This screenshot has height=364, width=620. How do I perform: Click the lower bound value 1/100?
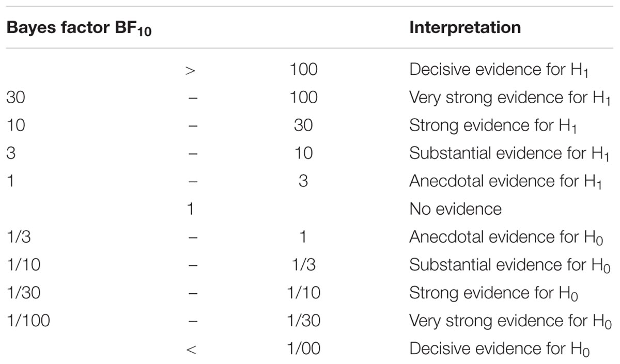[x=28, y=321]
